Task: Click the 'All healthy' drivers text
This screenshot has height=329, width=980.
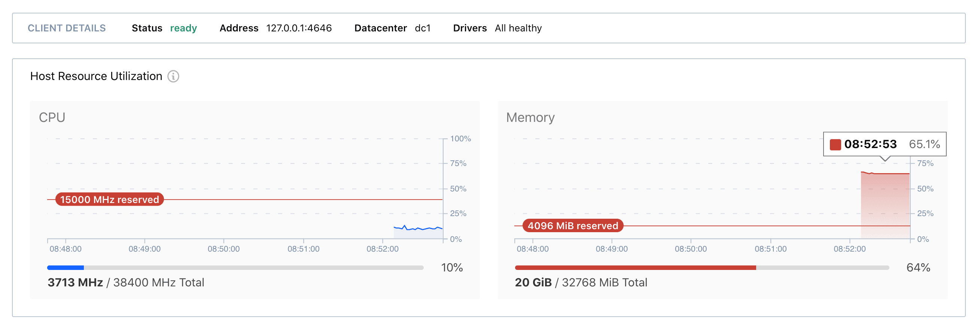Action: click(518, 28)
